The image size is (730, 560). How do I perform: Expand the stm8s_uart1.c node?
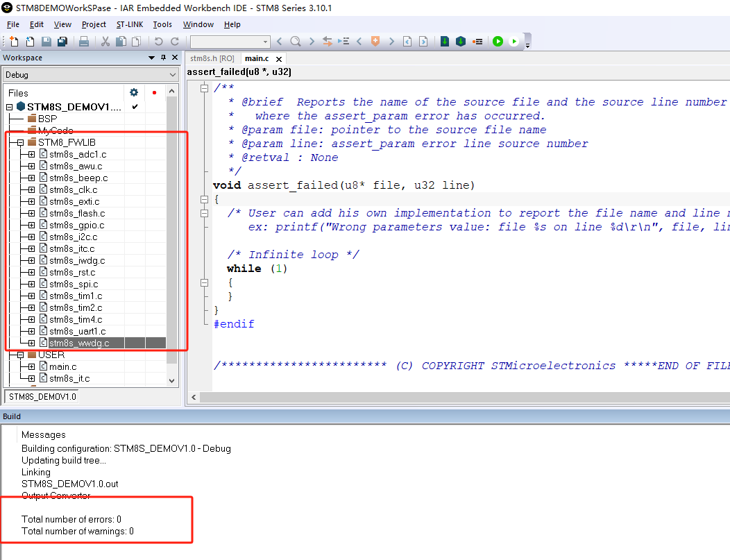pos(31,332)
